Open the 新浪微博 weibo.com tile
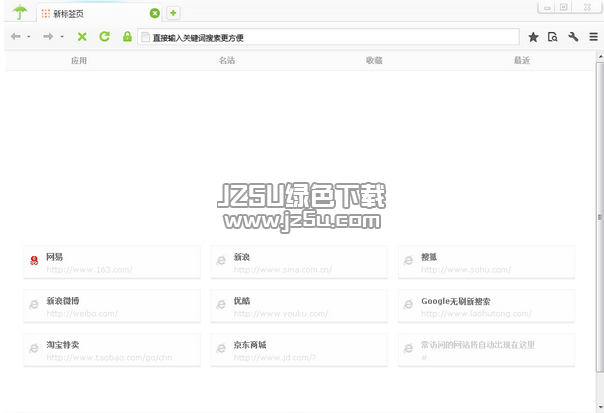604x413 pixels. 112,306
